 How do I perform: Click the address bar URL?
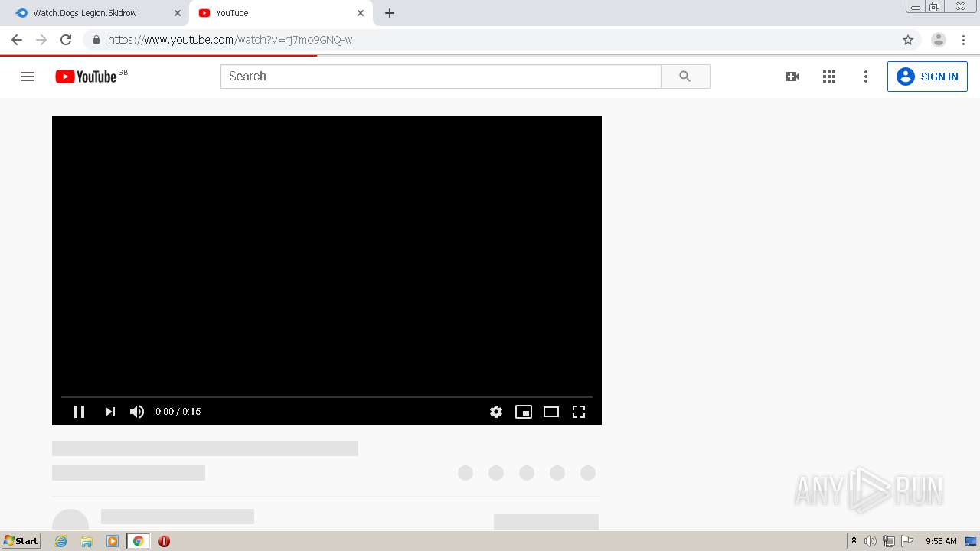(230, 40)
